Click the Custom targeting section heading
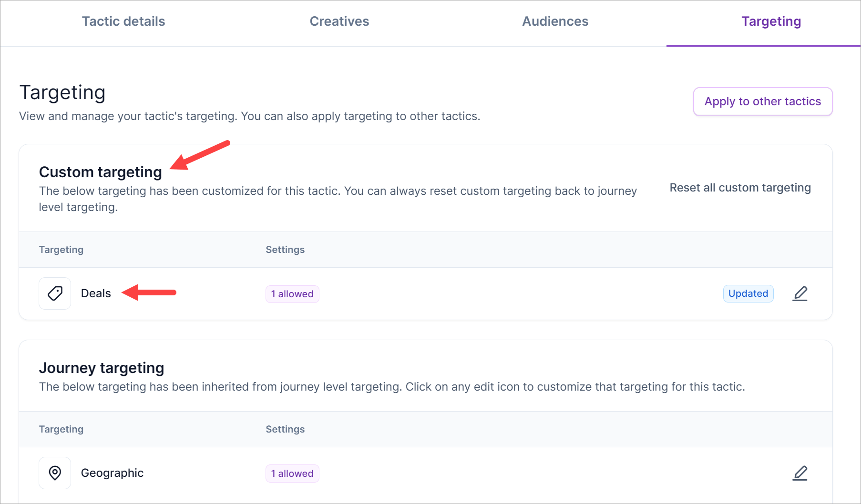The image size is (861, 504). 100,172
